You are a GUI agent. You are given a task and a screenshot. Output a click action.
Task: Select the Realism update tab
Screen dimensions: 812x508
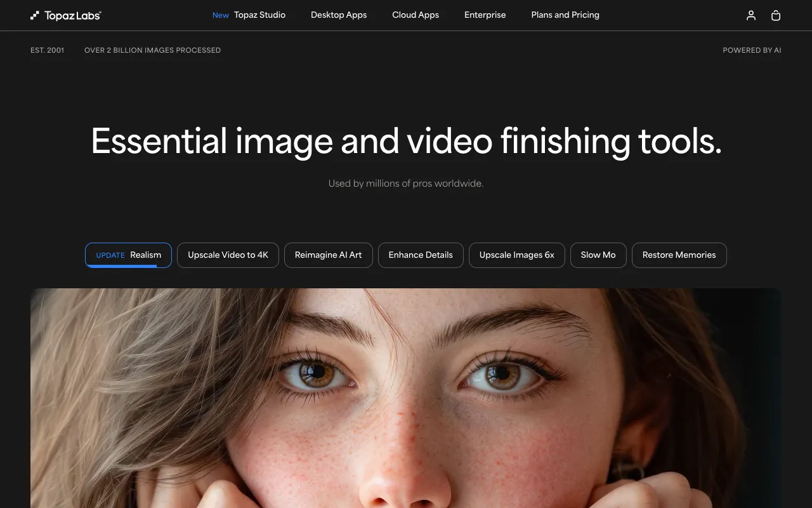click(x=128, y=255)
